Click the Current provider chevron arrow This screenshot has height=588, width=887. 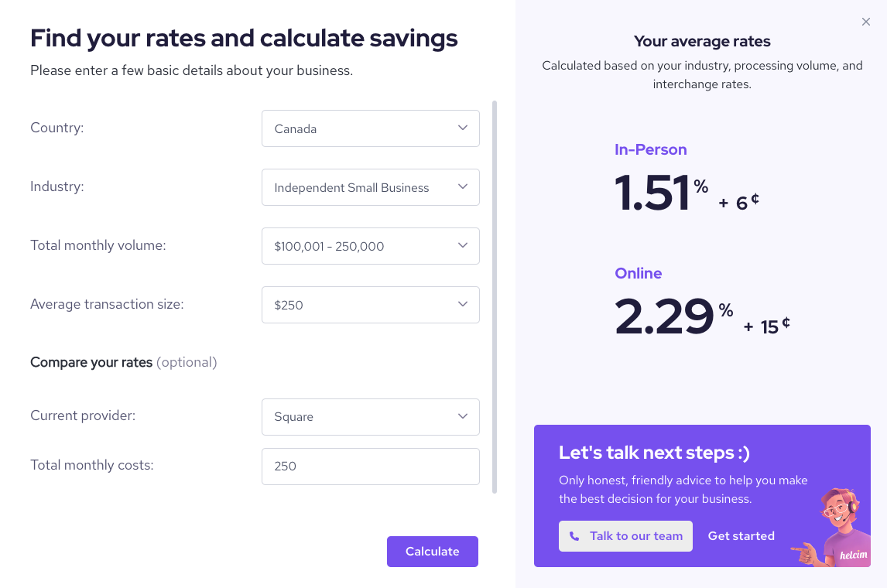[x=463, y=417]
